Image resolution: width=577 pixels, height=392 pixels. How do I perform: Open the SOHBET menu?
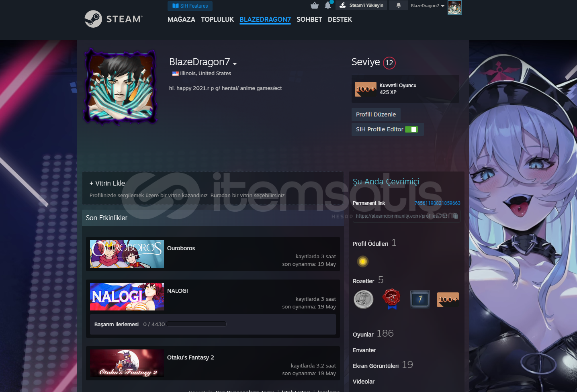click(x=309, y=19)
